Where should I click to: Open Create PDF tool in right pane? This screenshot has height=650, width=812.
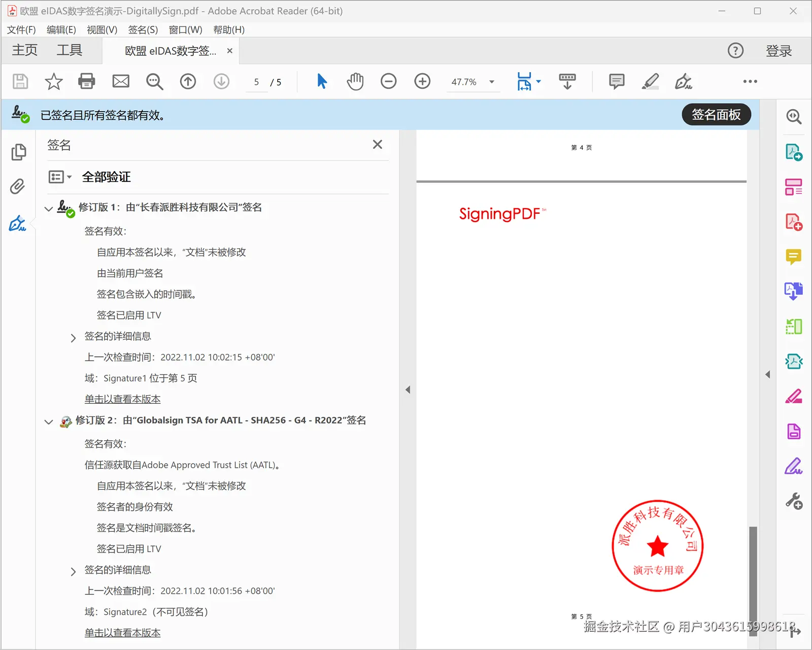(x=794, y=222)
